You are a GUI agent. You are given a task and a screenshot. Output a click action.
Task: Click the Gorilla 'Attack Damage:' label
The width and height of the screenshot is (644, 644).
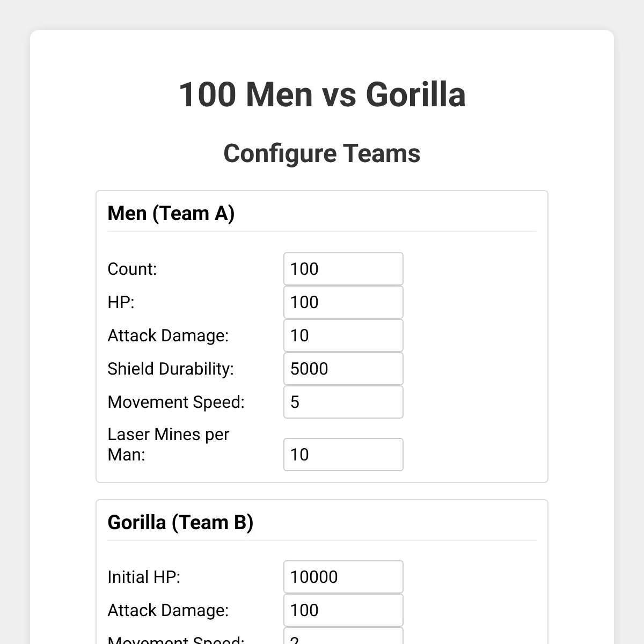pos(168,610)
